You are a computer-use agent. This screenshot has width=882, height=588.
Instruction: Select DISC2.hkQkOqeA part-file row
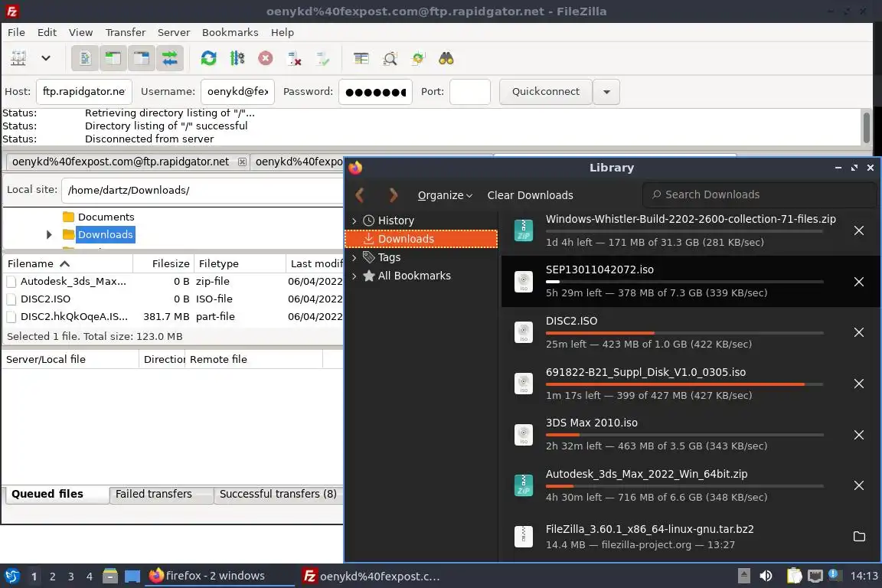[173, 317]
